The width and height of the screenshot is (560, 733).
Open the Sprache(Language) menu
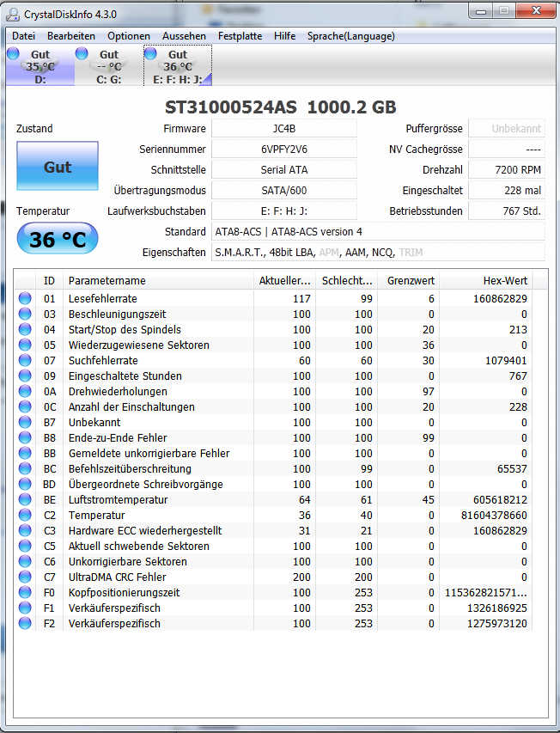click(x=350, y=36)
